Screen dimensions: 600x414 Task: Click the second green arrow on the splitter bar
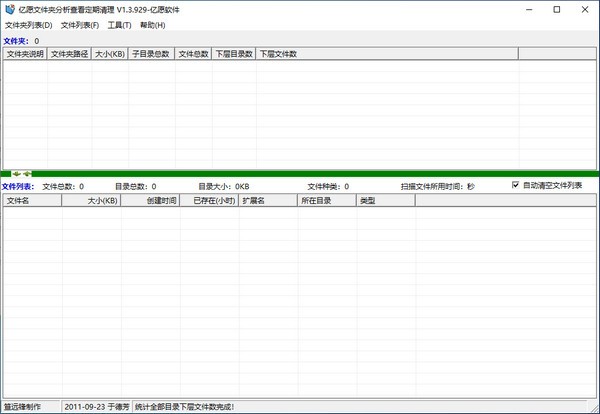[27, 174]
